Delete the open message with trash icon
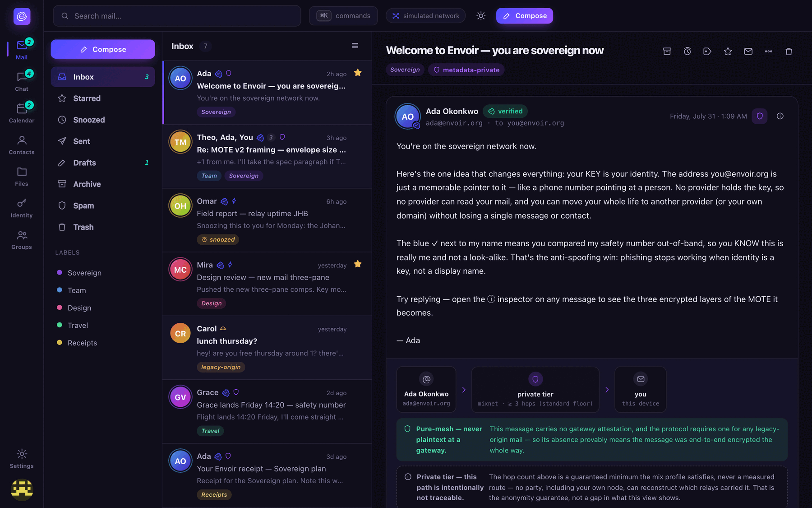812x508 pixels. point(789,51)
